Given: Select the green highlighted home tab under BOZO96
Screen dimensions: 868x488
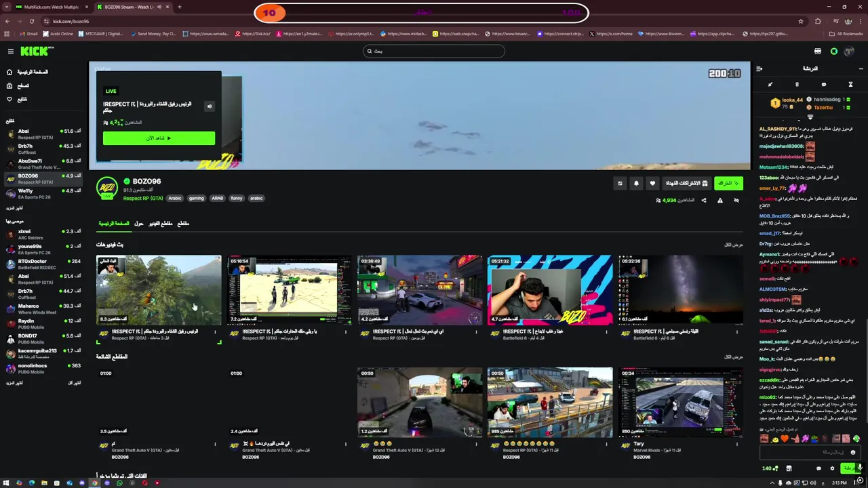Looking at the screenshot, I should (x=114, y=224).
